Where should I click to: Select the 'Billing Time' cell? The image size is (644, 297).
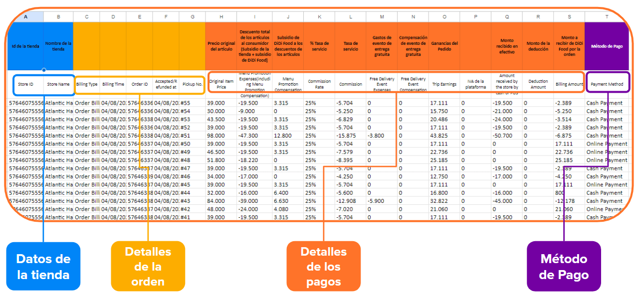point(113,84)
